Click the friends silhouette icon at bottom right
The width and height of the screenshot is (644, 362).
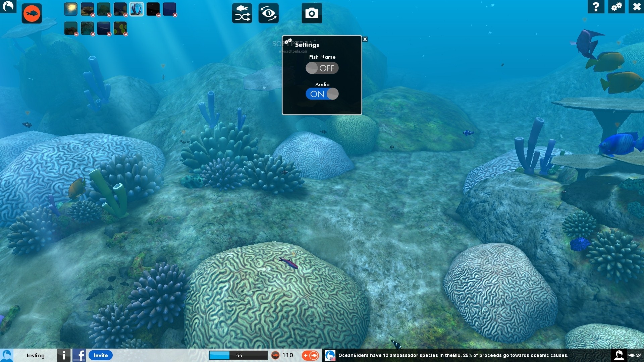pyautogui.click(x=619, y=355)
